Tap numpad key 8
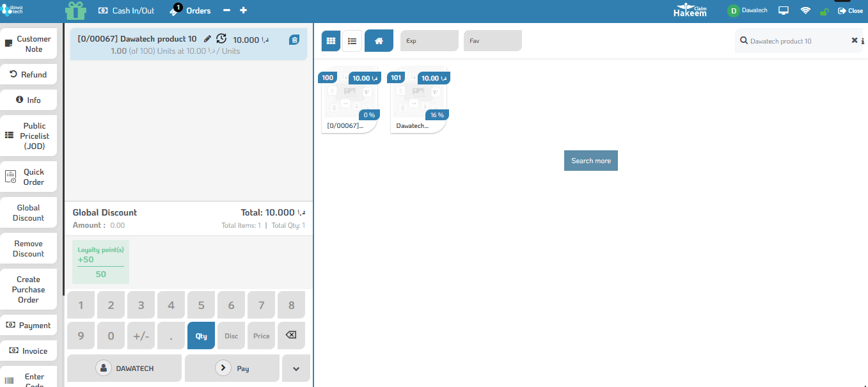This screenshot has width=868, height=387. (x=291, y=305)
